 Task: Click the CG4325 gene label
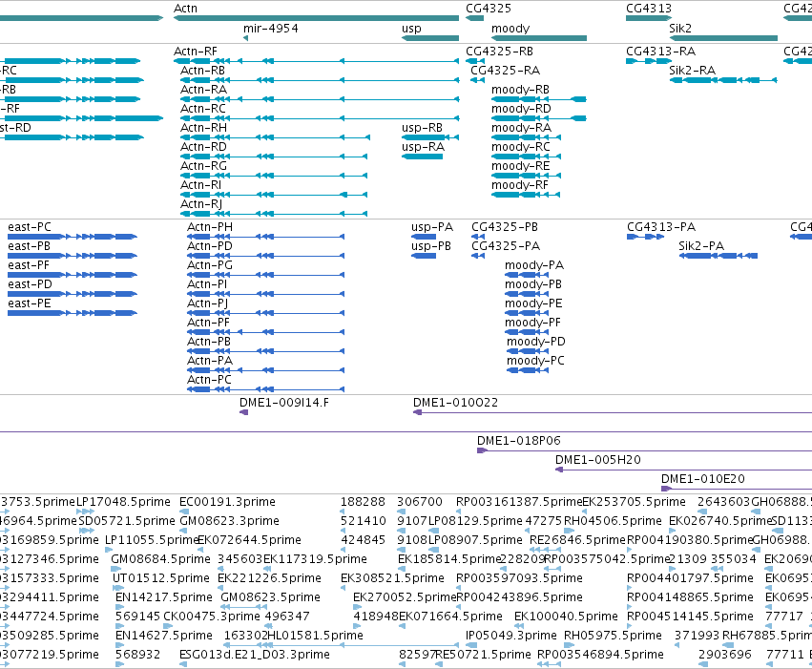coord(489,9)
